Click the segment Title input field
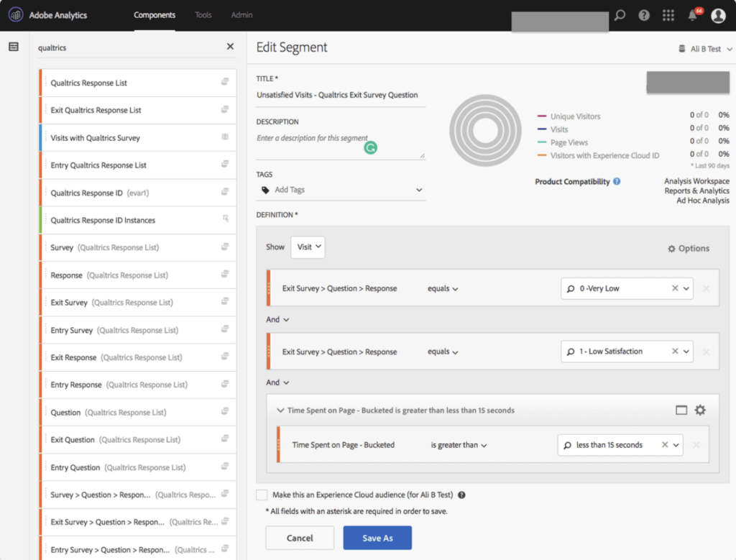The image size is (736, 560). 341,96
